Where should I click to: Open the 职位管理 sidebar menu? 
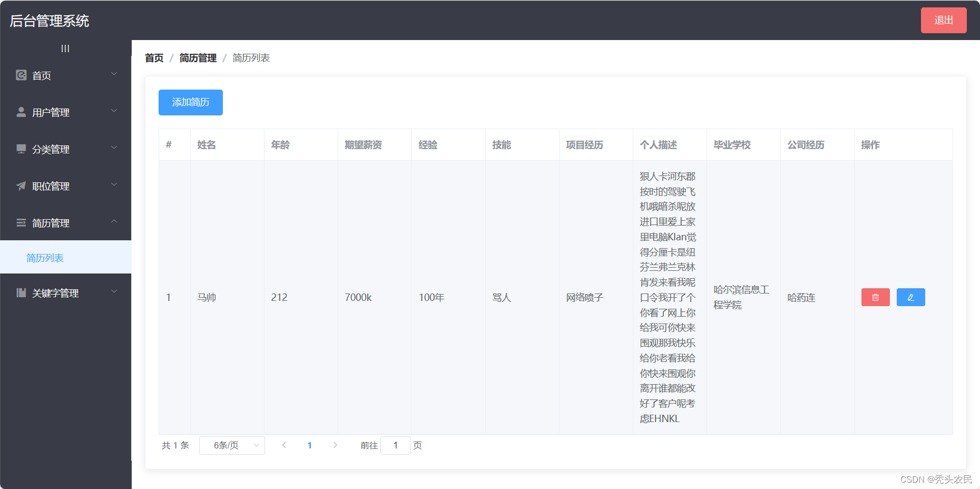(65, 186)
